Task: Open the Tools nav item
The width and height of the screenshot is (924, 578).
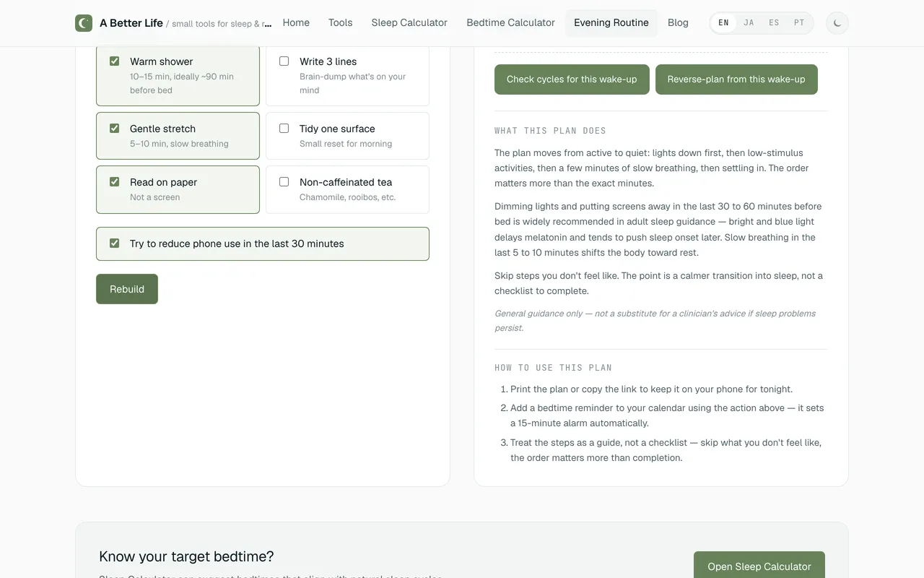Action: (x=341, y=23)
